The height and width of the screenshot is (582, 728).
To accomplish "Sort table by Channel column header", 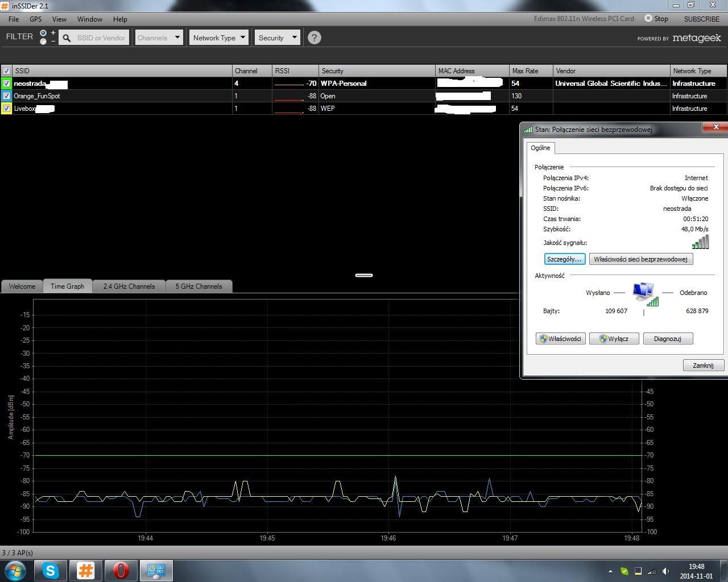I will [x=252, y=71].
